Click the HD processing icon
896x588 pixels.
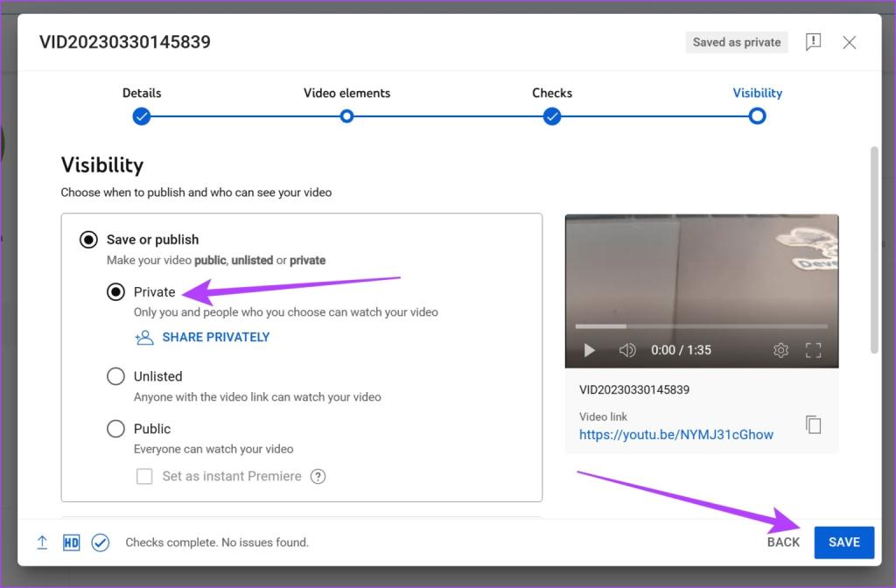pos(72,542)
